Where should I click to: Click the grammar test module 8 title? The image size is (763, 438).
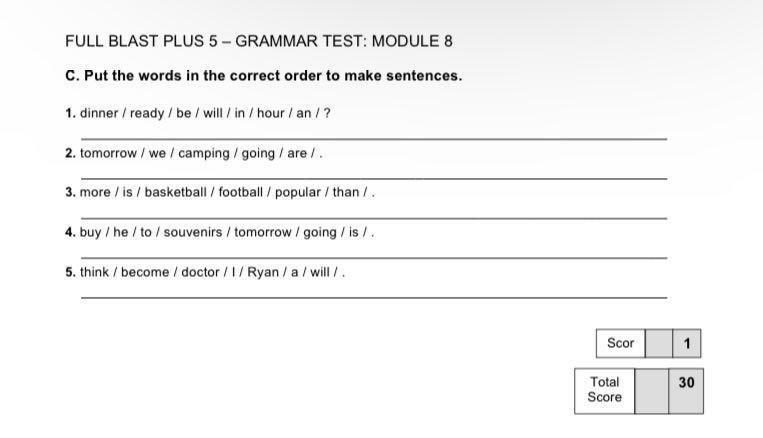coord(259,41)
